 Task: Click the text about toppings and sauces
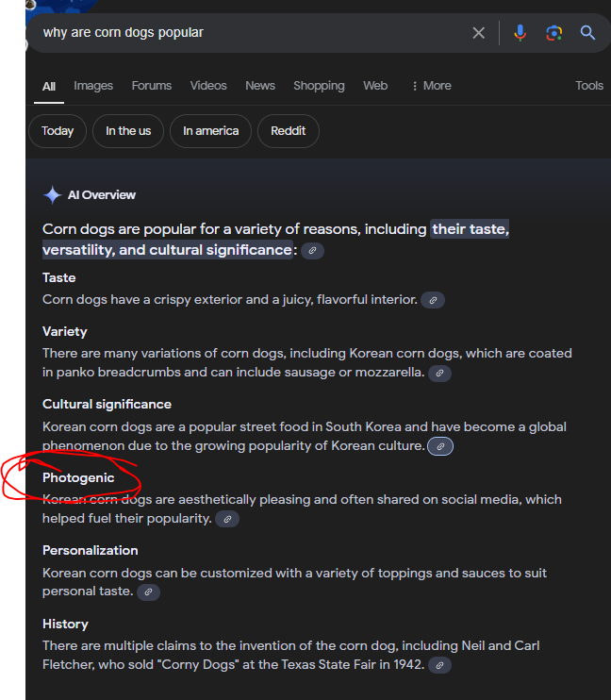click(x=294, y=582)
